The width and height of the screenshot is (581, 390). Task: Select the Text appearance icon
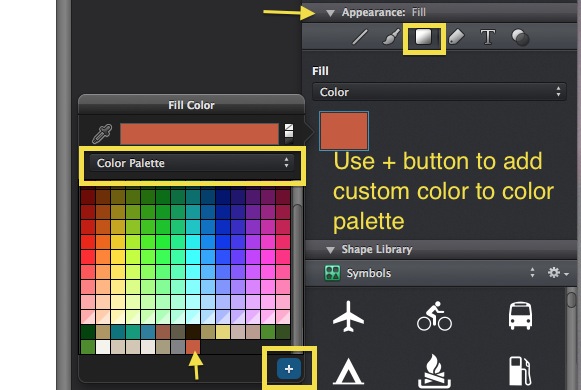pyautogui.click(x=488, y=37)
